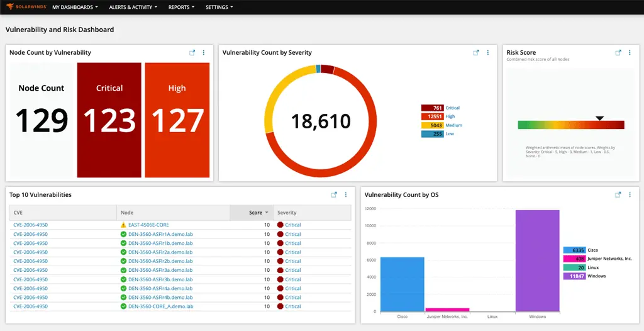Open Vulnerability Count by Severity options menu

(x=488, y=53)
